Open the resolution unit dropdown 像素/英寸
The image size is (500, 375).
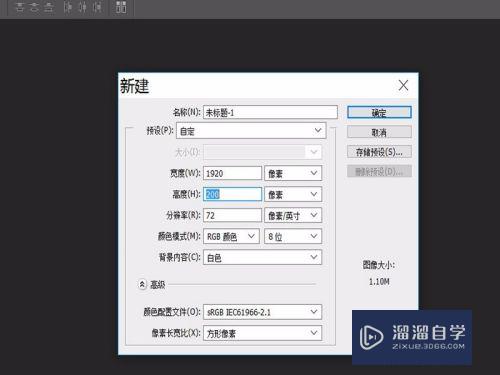click(293, 215)
